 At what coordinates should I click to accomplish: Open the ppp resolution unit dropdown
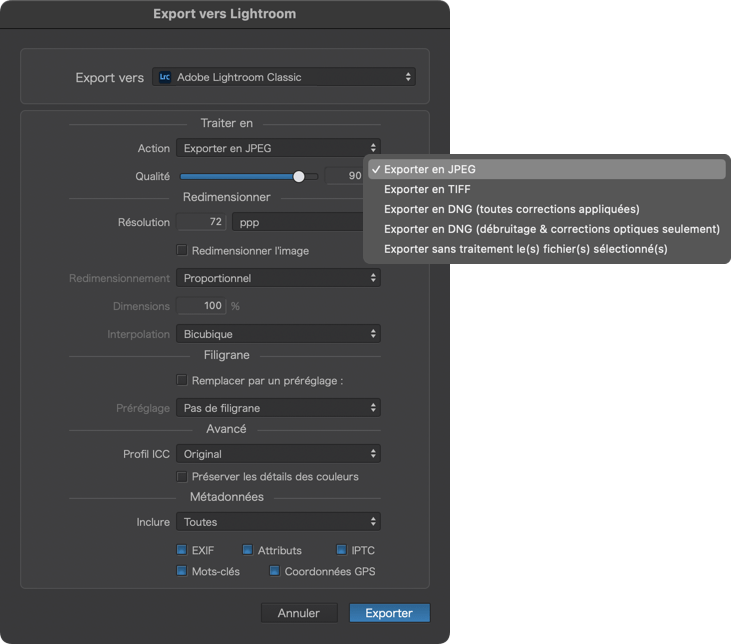coord(298,222)
